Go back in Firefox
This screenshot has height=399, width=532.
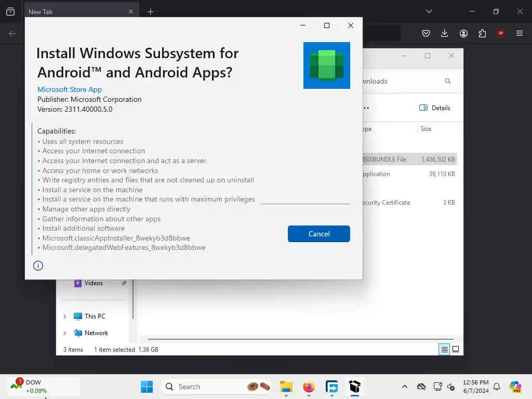click(12, 33)
